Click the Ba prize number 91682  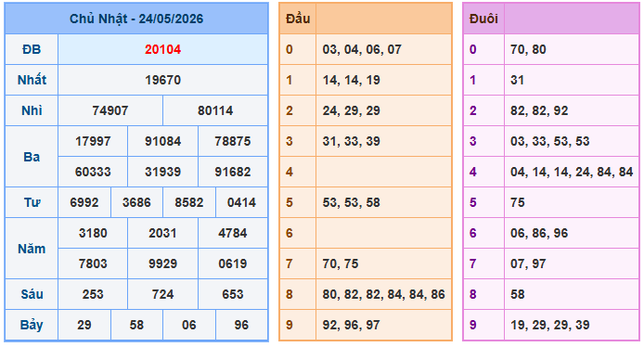click(x=233, y=172)
